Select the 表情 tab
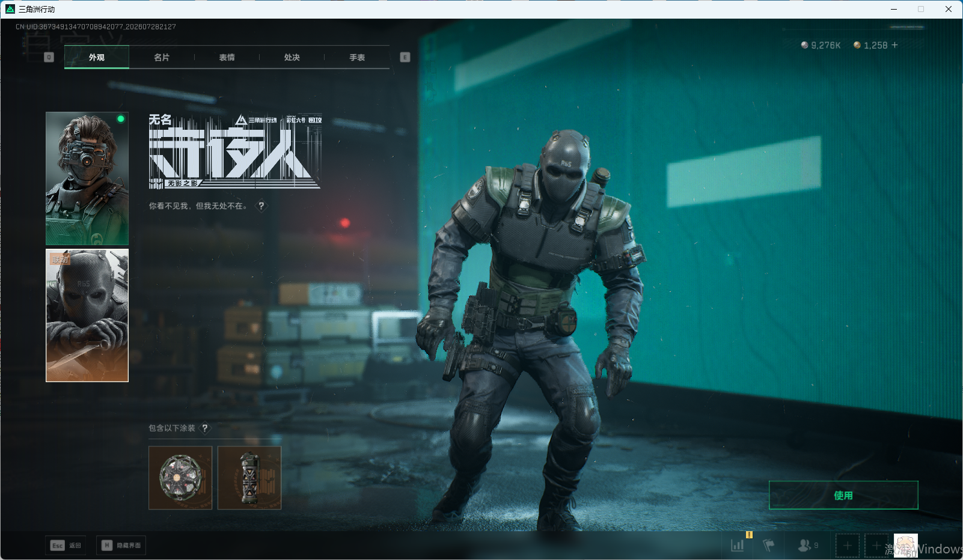 tap(227, 57)
